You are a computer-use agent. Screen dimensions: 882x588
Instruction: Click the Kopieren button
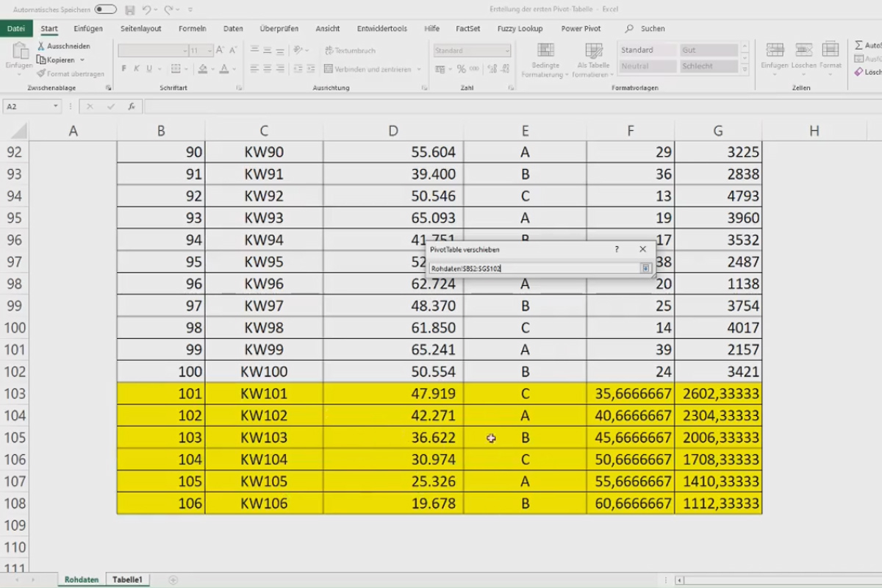[x=56, y=60]
